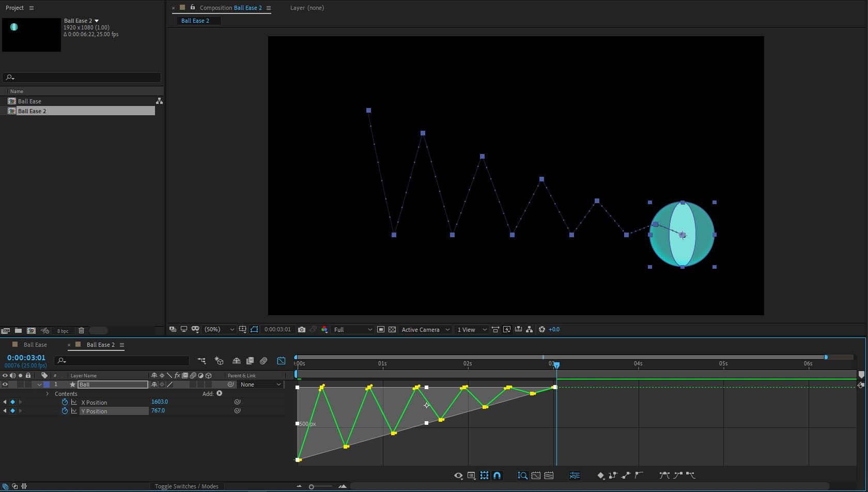Hide the Ball layer with eye toggle

(5, 385)
